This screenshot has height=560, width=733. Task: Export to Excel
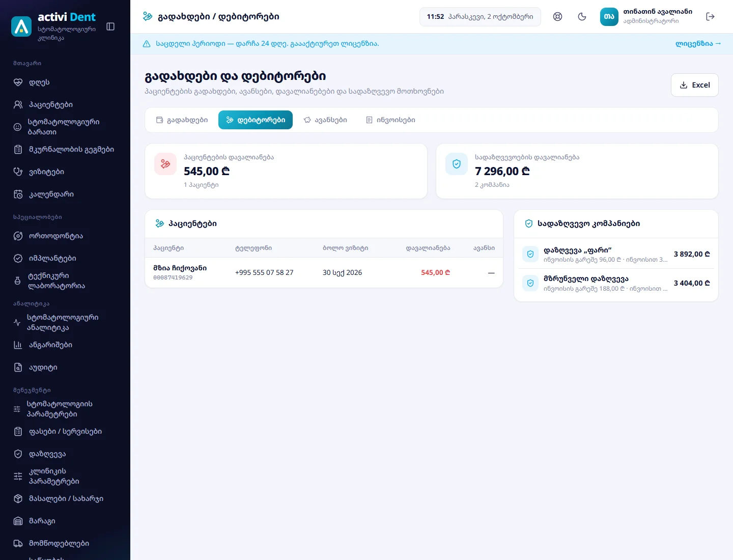695,85
